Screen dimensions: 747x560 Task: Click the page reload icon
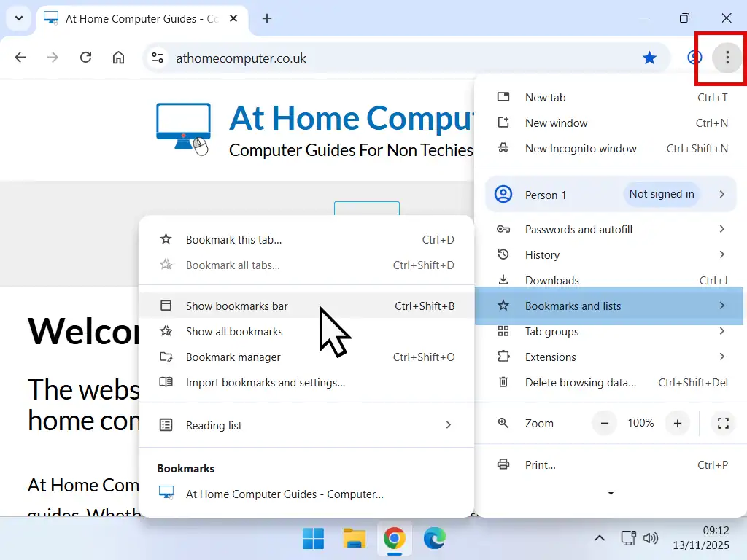coord(85,57)
